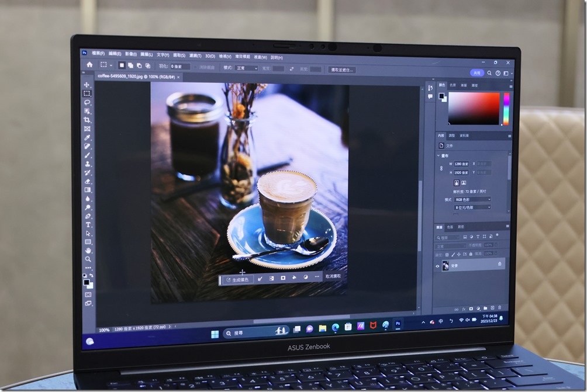Select the Frame tool
This screenshot has height=392, width=587.
coord(87,129)
